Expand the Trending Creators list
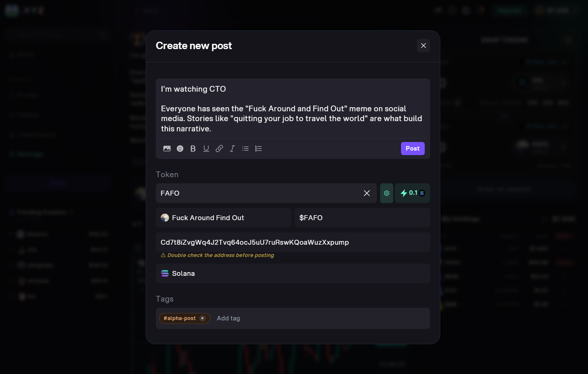 click(72, 212)
